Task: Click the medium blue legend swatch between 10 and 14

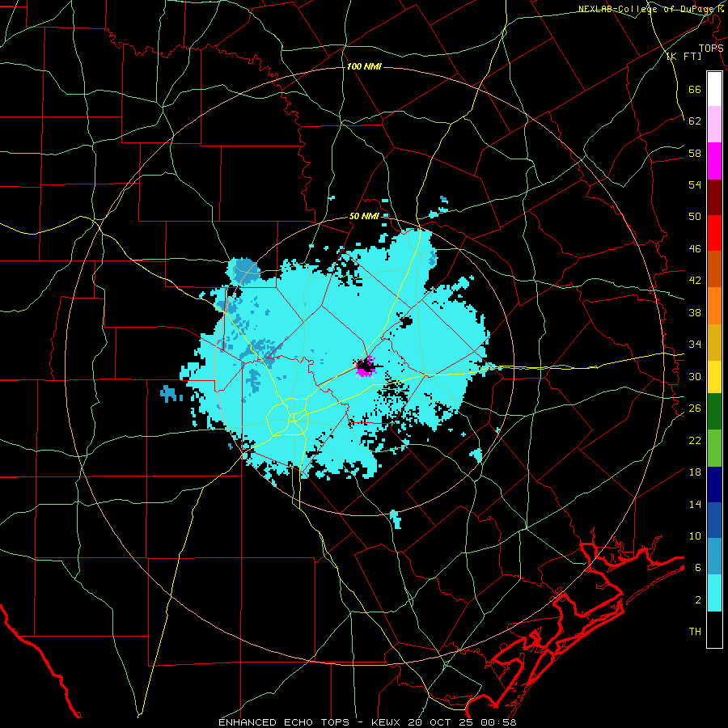Action: (x=714, y=520)
